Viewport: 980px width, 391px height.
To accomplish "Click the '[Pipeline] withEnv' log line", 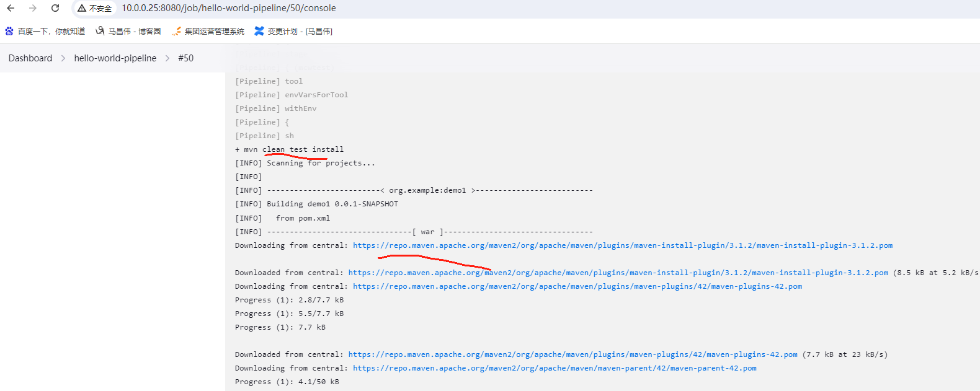I will coord(276,108).
